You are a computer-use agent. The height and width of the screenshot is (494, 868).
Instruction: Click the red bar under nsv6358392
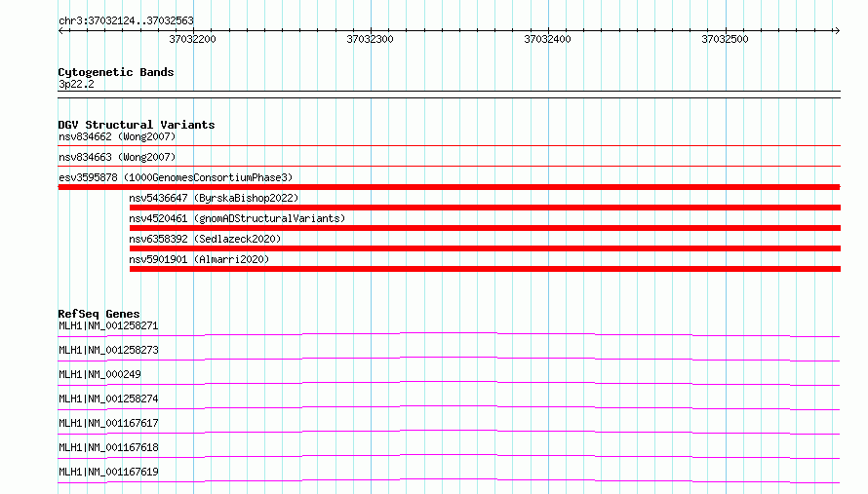(x=485, y=248)
